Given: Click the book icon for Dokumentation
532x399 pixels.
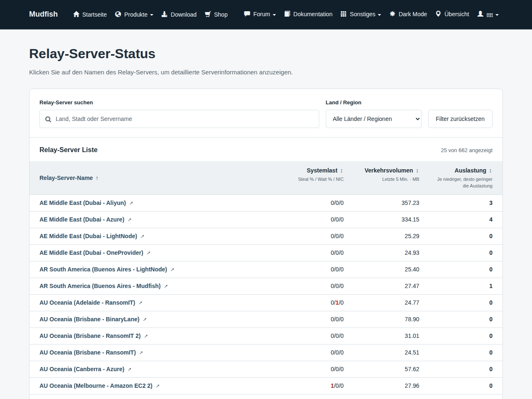Looking at the screenshot, I should pyautogui.click(x=287, y=14).
